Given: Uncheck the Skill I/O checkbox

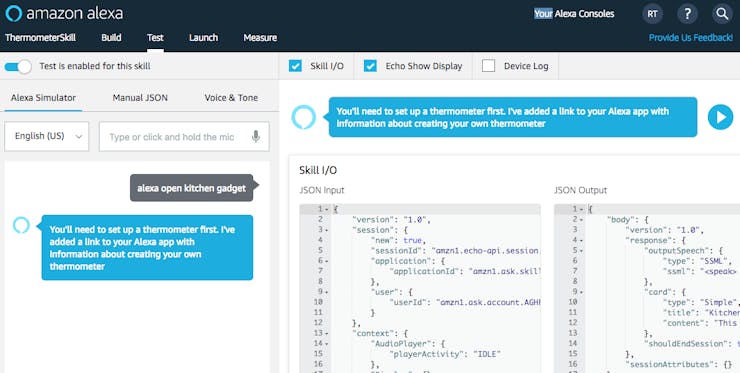Looking at the screenshot, I should tap(295, 66).
